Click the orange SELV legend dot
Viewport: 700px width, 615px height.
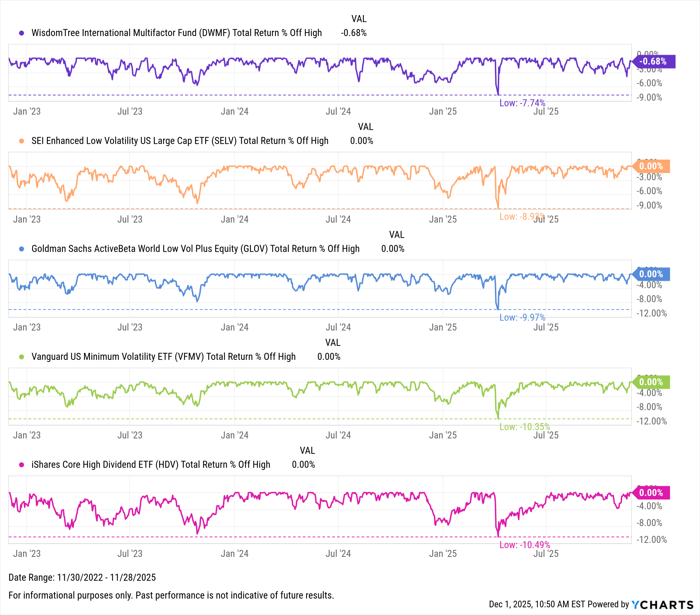22,141
